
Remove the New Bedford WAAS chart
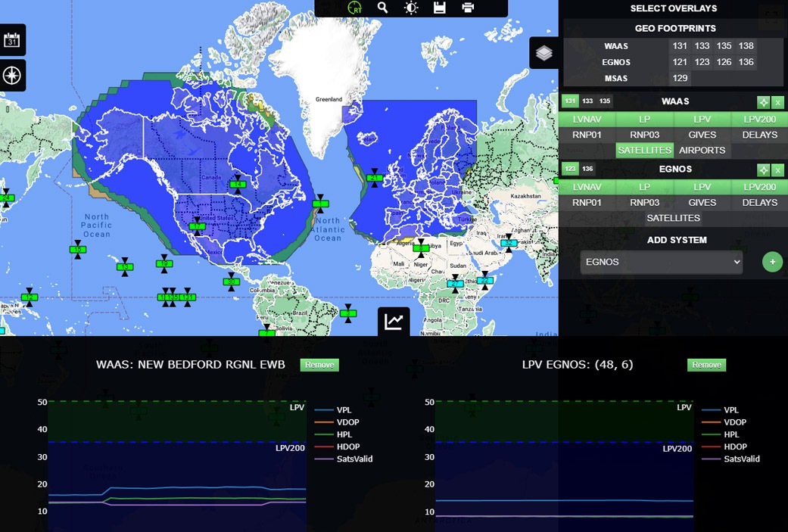coord(319,365)
